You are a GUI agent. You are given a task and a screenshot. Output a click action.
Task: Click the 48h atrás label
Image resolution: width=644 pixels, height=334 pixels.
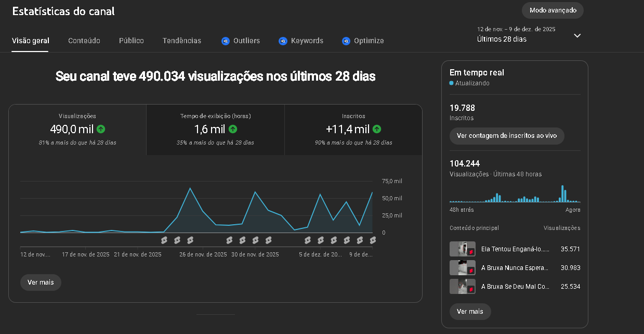pyautogui.click(x=462, y=210)
